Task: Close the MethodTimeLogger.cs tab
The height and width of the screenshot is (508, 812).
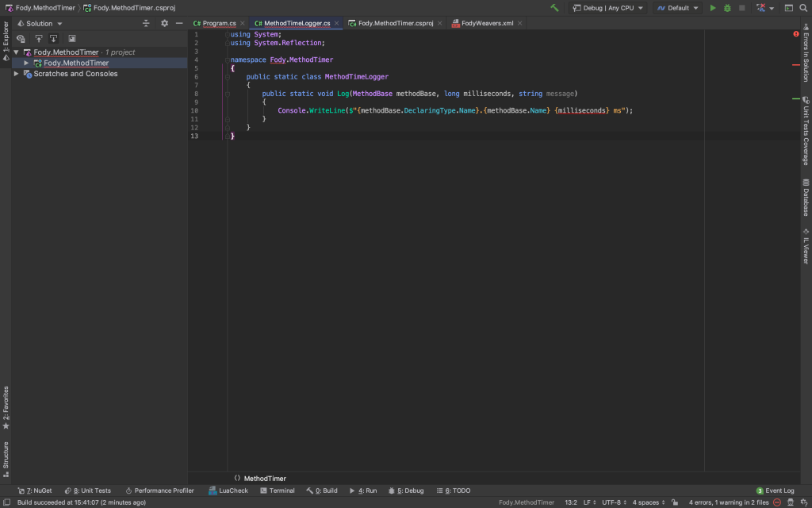Action: click(336, 23)
